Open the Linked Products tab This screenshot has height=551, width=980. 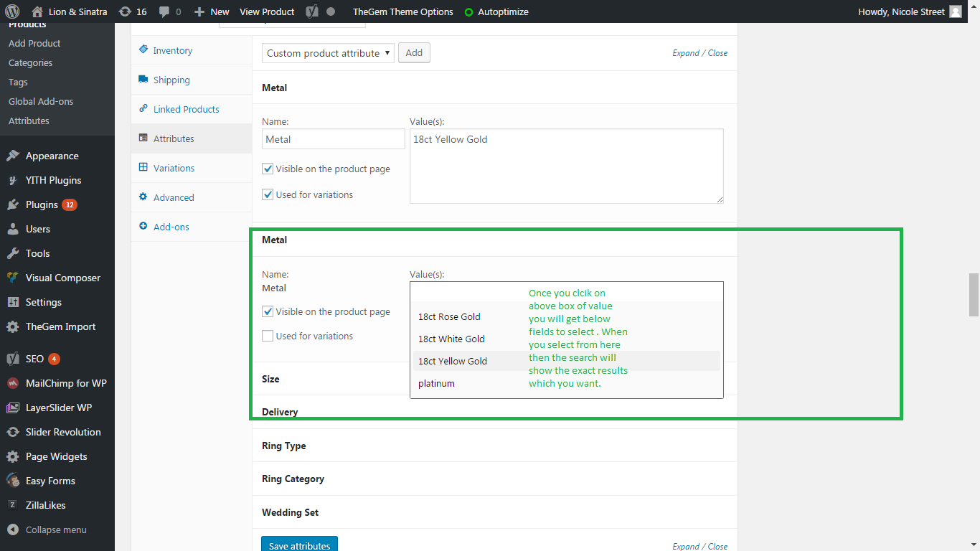[x=186, y=109]
